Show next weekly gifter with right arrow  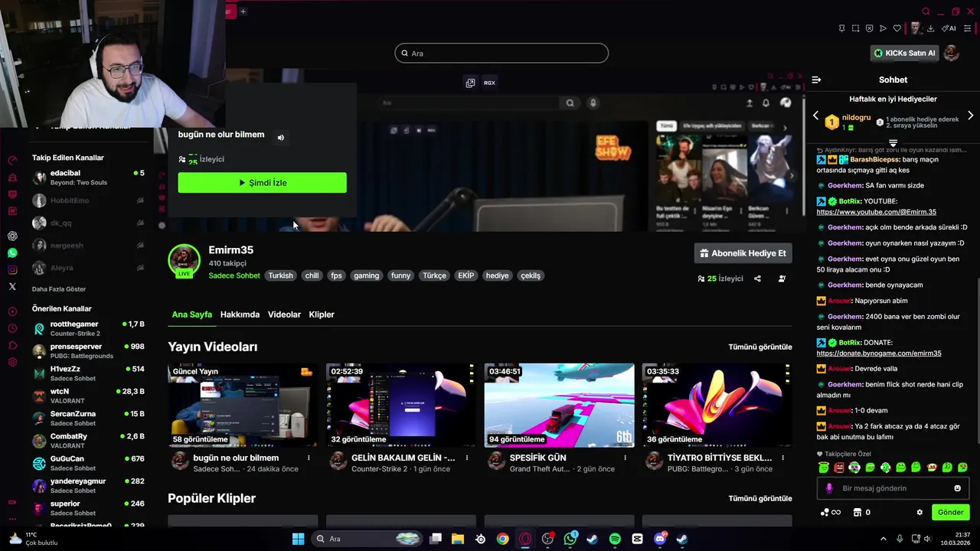click(x=971, y=116)
